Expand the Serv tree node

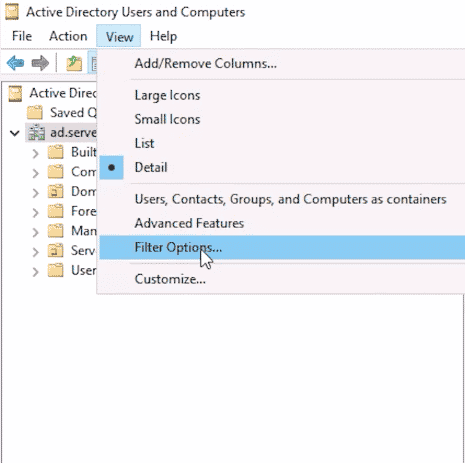coord(35,252)
